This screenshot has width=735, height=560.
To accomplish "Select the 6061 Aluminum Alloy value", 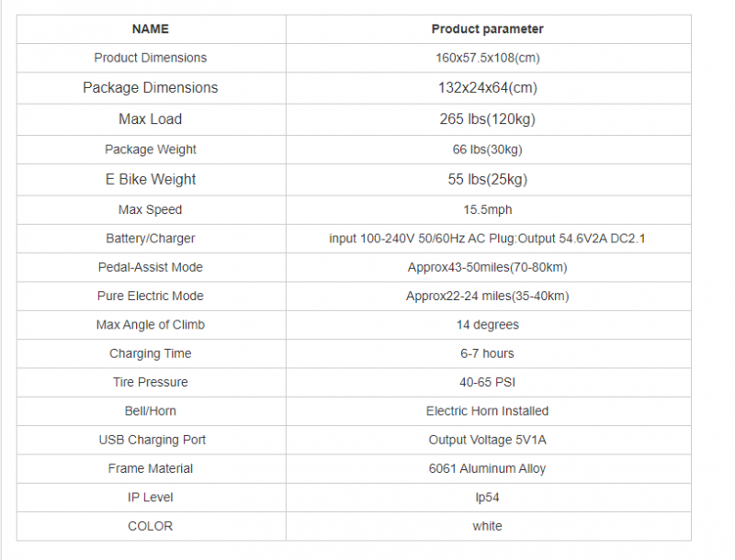I will pos(488,469).
